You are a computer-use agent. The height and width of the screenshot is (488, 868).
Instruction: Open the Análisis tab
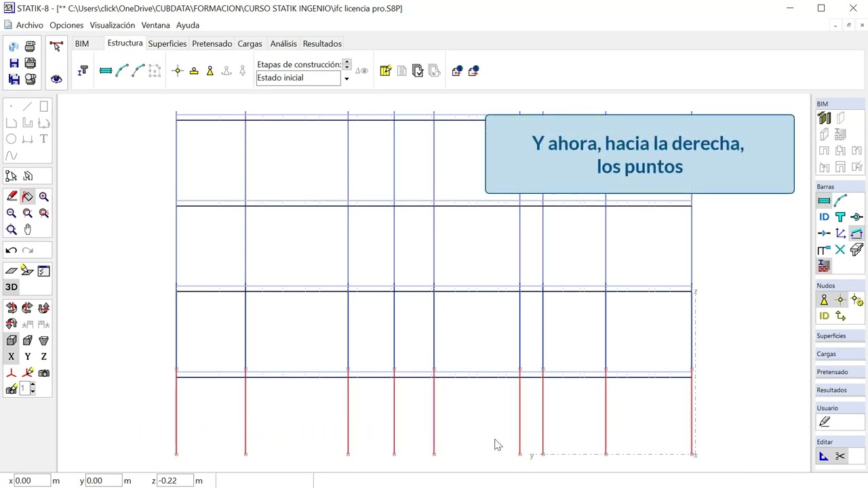pyautogui.click(x=283, y=43)
